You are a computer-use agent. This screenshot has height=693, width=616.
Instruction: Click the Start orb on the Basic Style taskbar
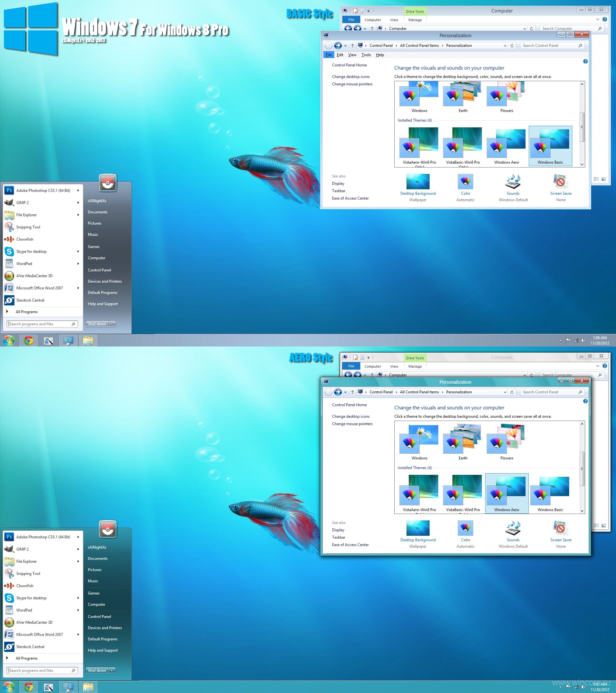pyautogui.click(x=8, y=340)
